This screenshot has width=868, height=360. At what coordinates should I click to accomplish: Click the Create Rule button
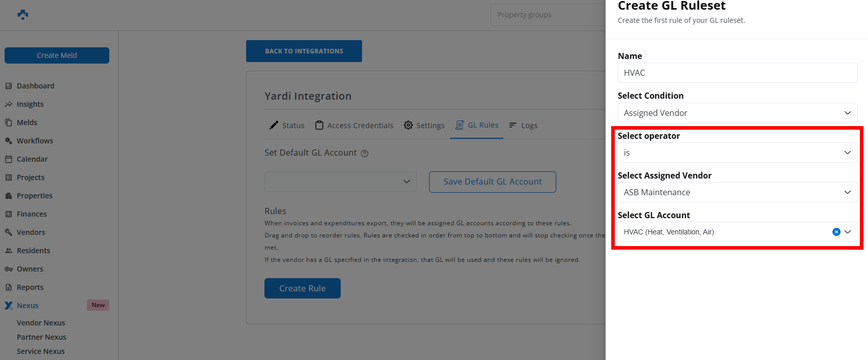(302, 288)
